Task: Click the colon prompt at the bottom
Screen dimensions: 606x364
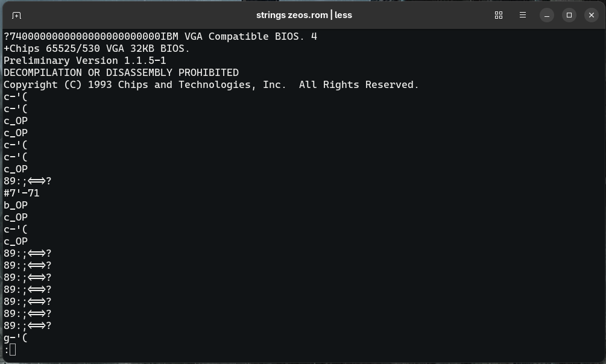Action: (x=7, y=350)
